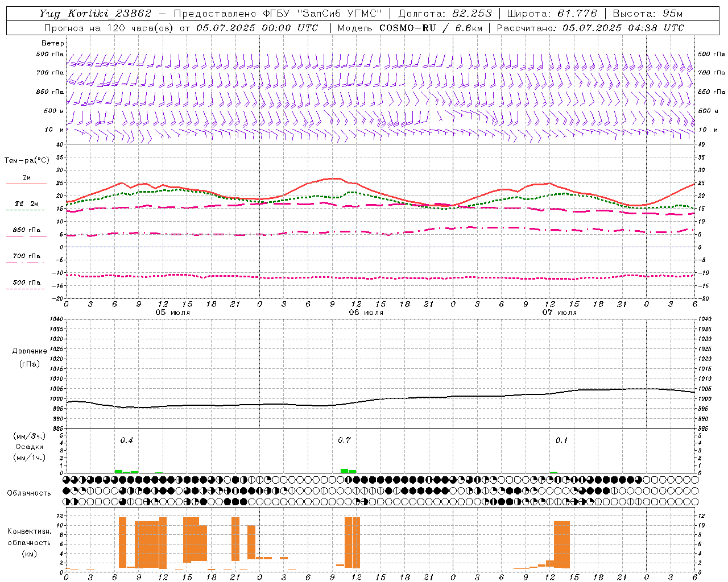Select the elevation text Высота: 95м
The width and height of the screenshot is (728, 582).
(648, 14)
